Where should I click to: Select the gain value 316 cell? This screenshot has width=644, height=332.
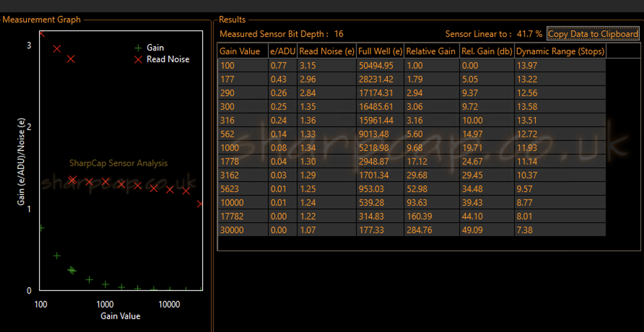click(x=243, y=120)
